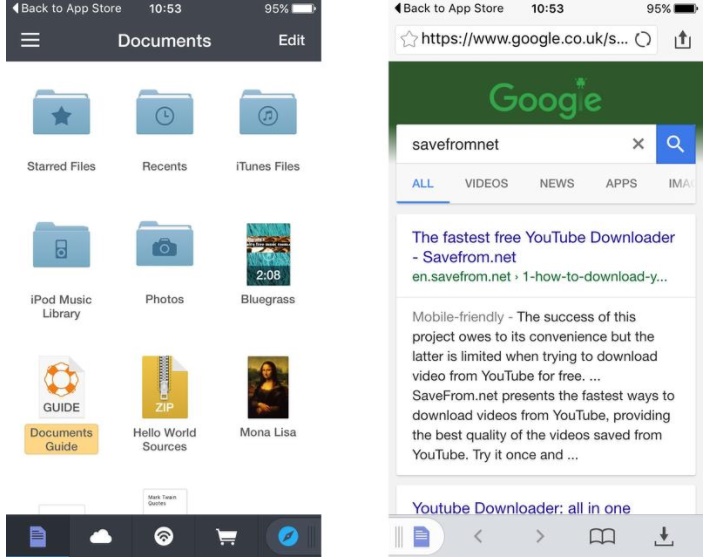Go back with the browser back arrow
709x559 pixels.
pyautogui.click(x=478, y=536)
